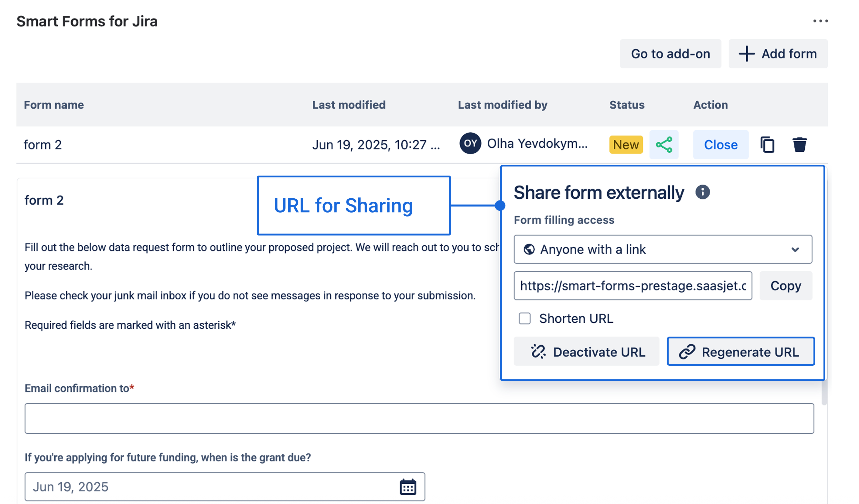Click the dropdown chevron in Form filling access
The image size is (859, 504).
(795, 250)
